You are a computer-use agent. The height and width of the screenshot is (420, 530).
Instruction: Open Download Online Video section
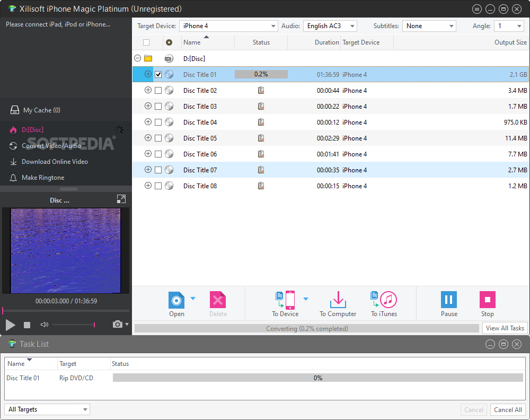click(55, 162)
